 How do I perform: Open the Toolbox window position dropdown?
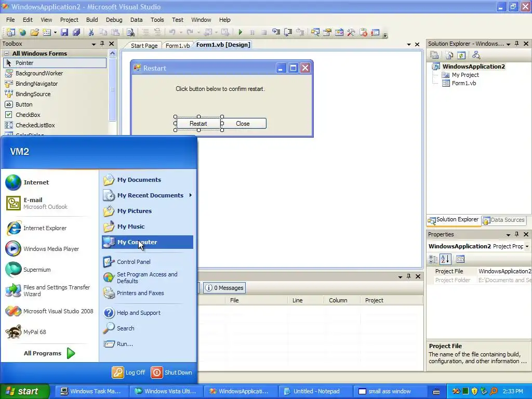click(x=94, y=44)
